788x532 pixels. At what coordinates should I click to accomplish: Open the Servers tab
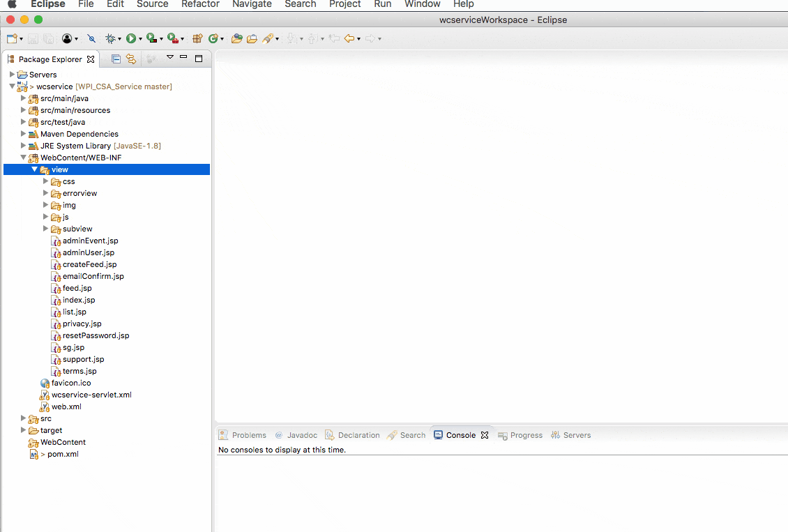571,435
